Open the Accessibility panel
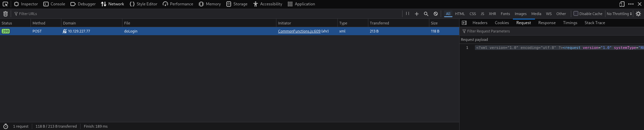This screenshot has width=644, height=130. point(268,4)
